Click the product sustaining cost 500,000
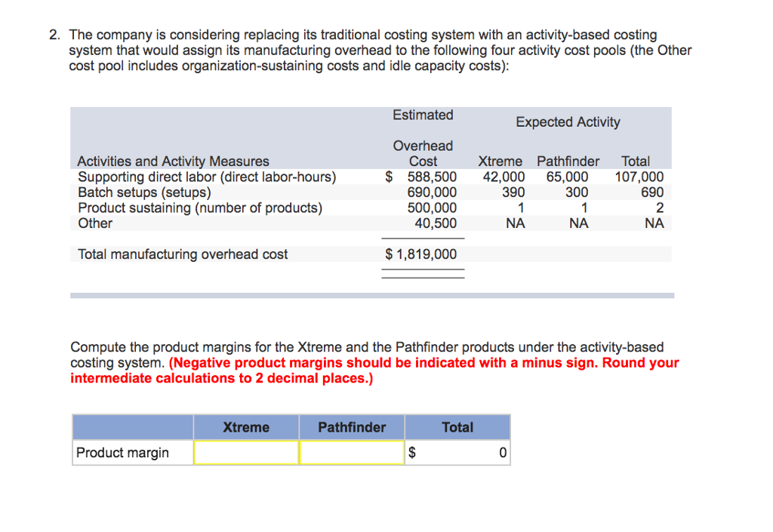 click(432, 208)
